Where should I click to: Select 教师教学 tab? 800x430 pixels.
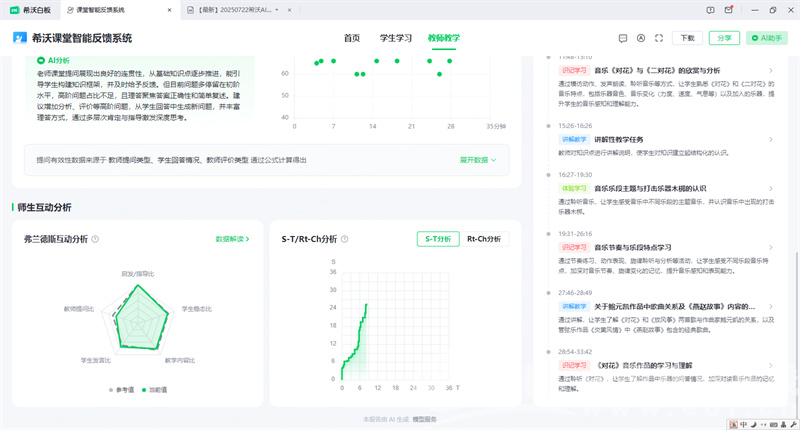(x=444, y=38)
